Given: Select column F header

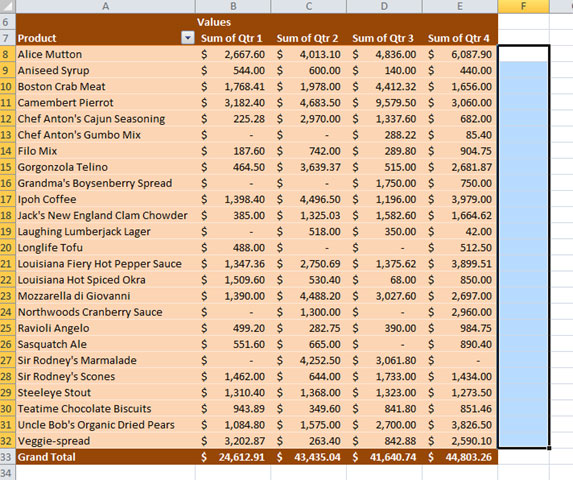Looking at the screenshot, I should 523,6.
